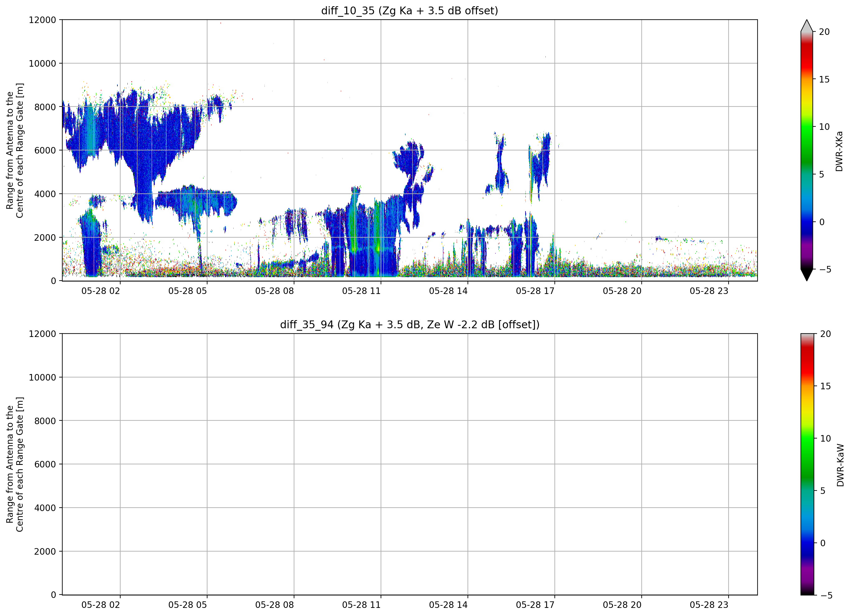Click the top plot '05-28 02' tick label
Image resolution: width=851 pixels, height=616 pixels.
[101, 291]
